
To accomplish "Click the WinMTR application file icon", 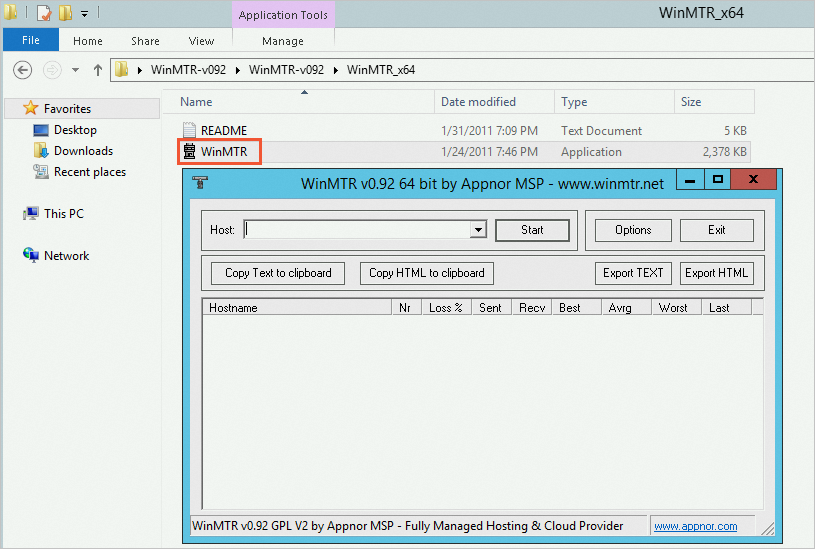I will point(189,152).
